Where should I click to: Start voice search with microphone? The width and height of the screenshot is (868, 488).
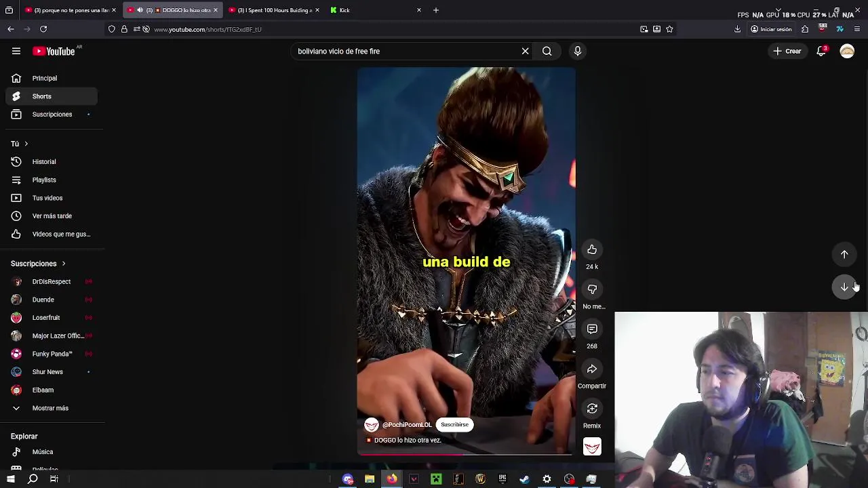(578, 51)
